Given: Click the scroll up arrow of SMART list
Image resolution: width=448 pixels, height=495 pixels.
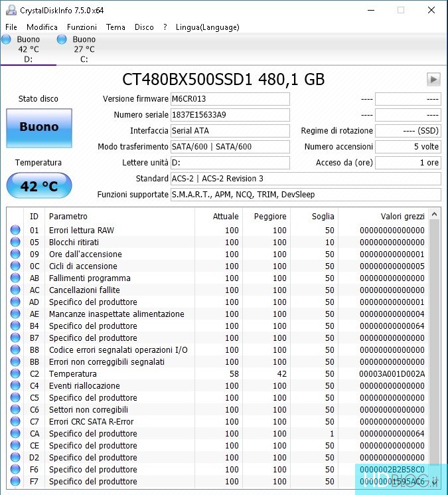Looking at the screenshot, I should 435,215.
